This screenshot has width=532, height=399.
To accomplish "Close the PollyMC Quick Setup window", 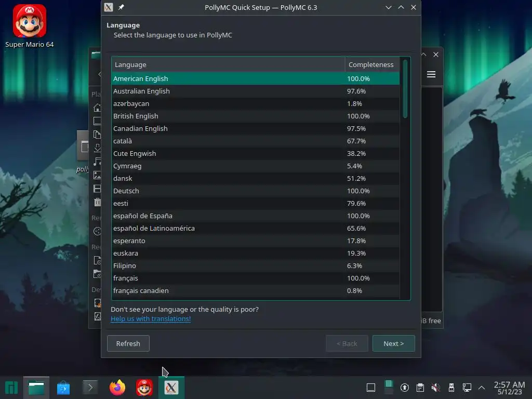I will (413, 7).
